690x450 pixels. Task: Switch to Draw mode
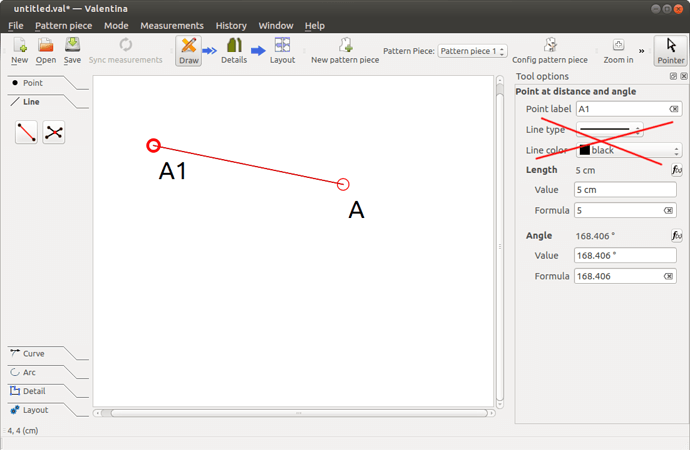[189, 51]
